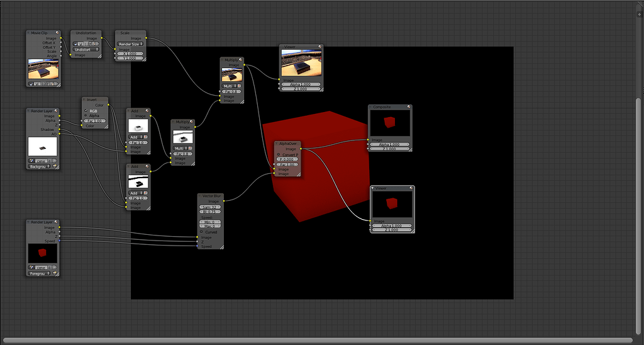
Task: Toggle preview icon on Viewer node showing red cube
Action: [411, 188]
